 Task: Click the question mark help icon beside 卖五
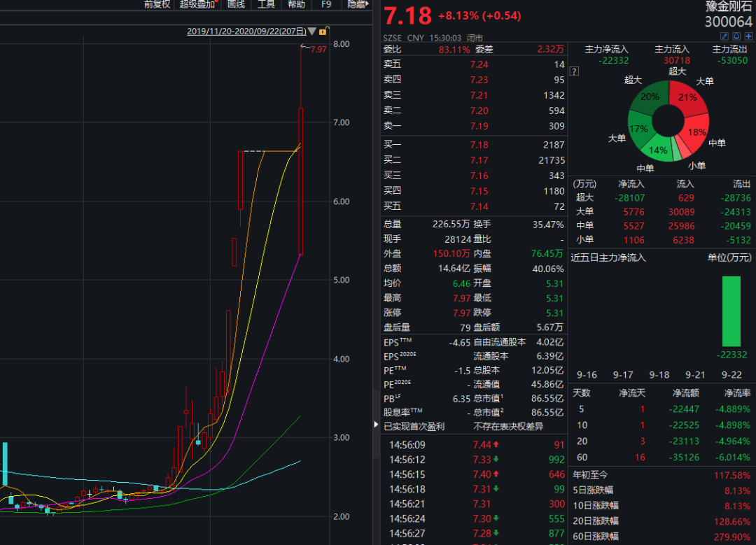pyautogui.click(x=574, y=71)
